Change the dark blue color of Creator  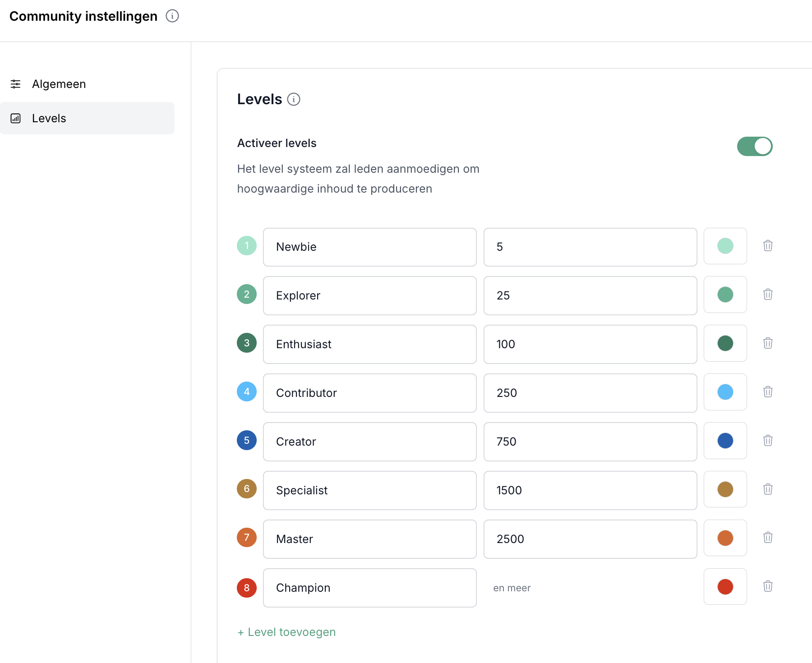pyautogui.click(x=725, y=441)
